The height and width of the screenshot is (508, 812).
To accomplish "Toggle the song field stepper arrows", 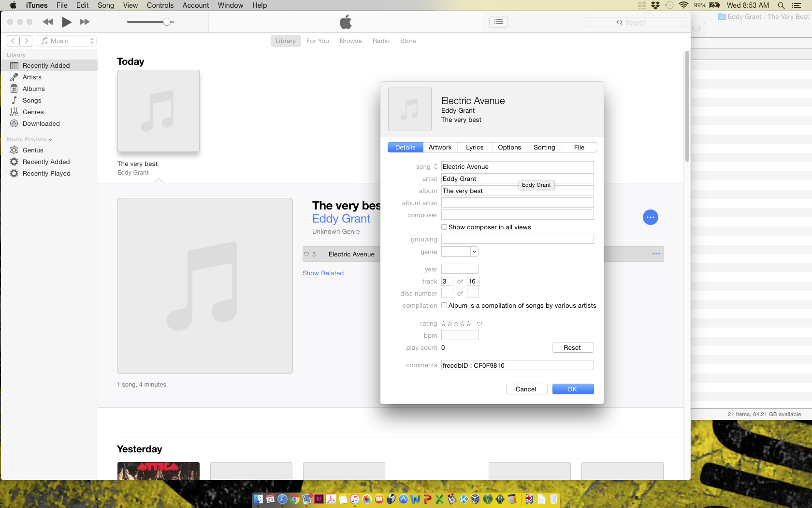I will 435,166.
